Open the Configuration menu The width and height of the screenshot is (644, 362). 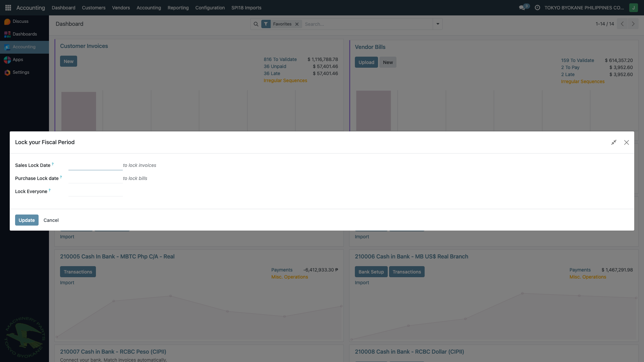tap(210, 7)
